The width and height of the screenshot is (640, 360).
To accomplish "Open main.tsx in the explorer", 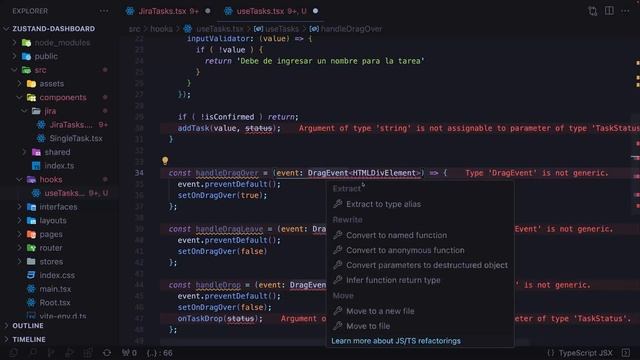I will tap(55, 289).
